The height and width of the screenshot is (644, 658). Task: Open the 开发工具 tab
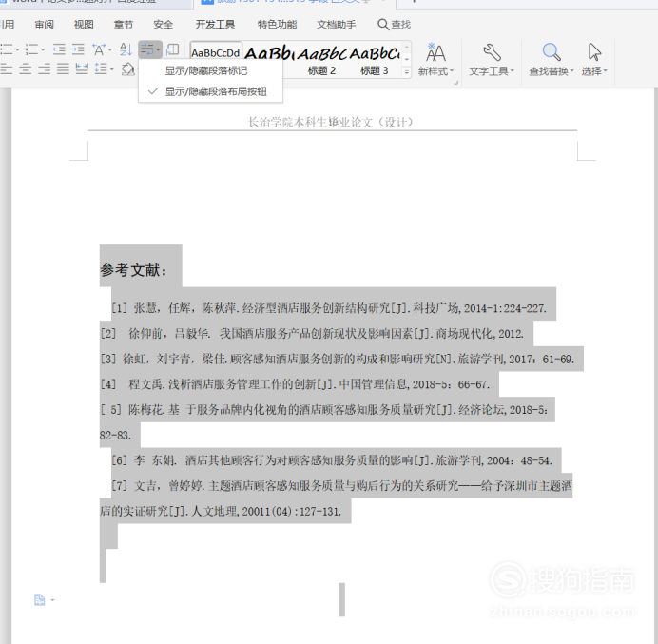coord(215,25)
